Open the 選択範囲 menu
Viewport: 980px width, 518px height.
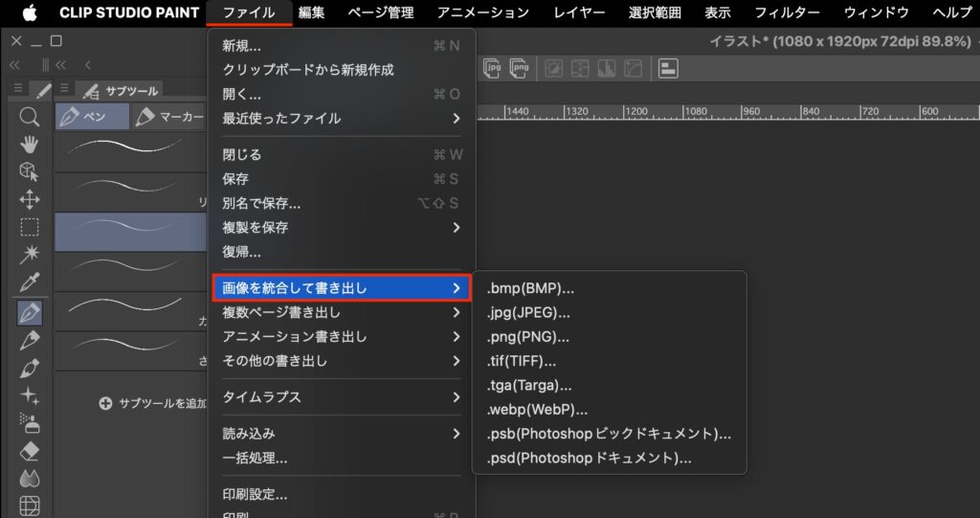pyautogui.click(x=655, y=12)
